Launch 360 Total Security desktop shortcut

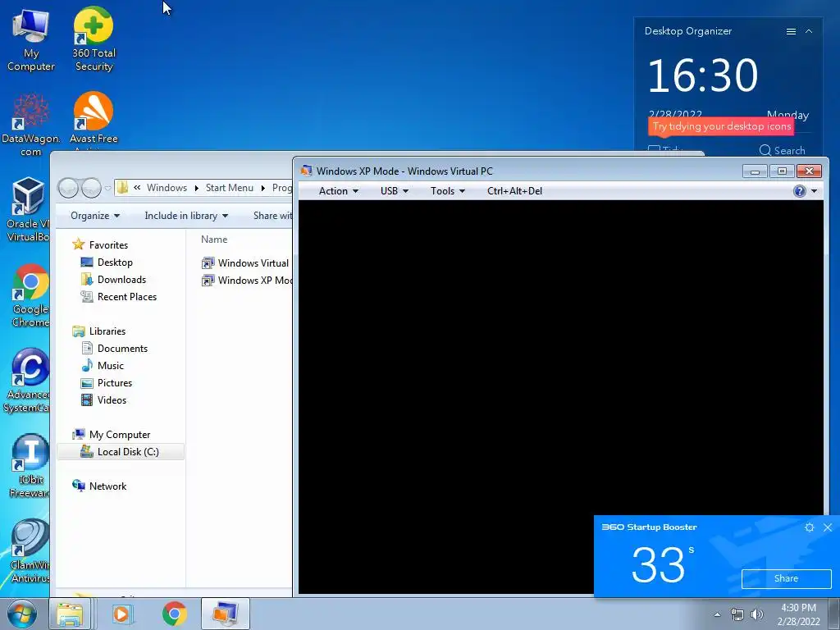pyautogui.click(x=94, y=40)
